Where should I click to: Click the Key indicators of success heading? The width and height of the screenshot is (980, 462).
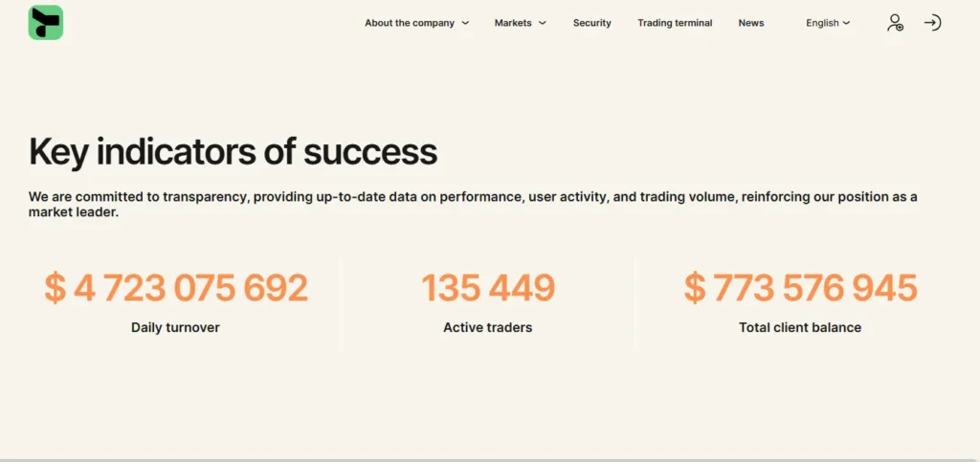[x=234, y=152]
